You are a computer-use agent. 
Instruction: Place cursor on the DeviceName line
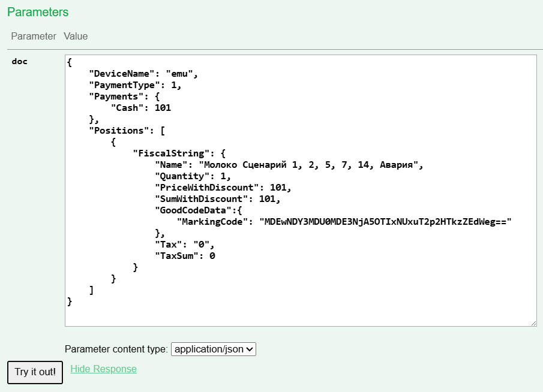143,74
